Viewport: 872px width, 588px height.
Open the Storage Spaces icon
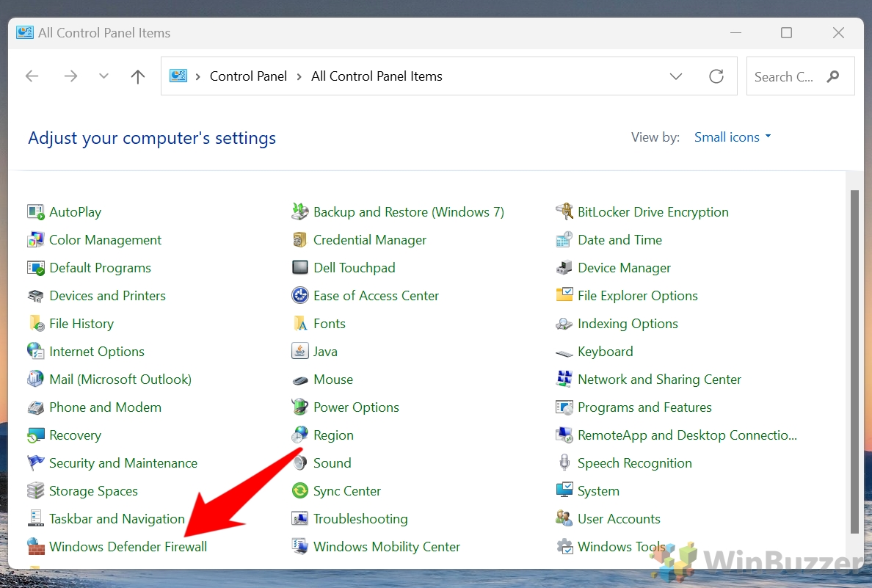tap(35, 490)
